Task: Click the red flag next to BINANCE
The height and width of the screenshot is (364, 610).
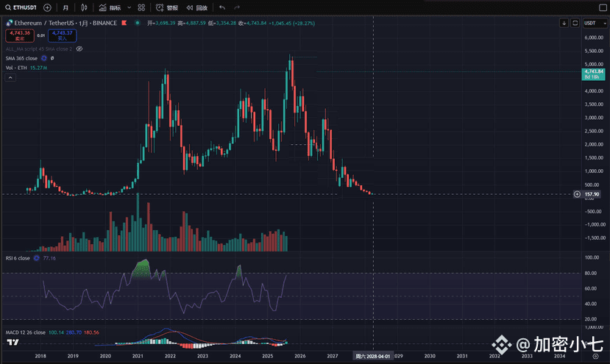Action: (x=124, y=23)
